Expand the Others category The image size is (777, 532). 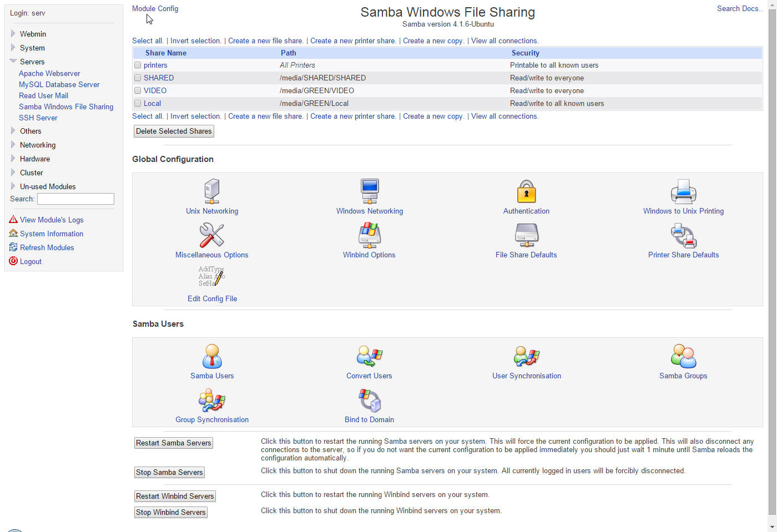[13, 131]
